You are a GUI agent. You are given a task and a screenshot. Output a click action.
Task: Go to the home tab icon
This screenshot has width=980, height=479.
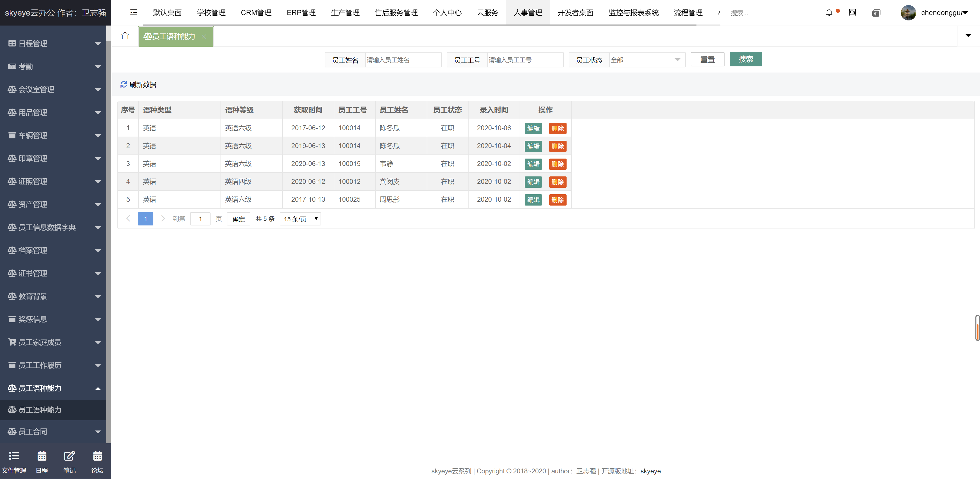pos(125,36)
